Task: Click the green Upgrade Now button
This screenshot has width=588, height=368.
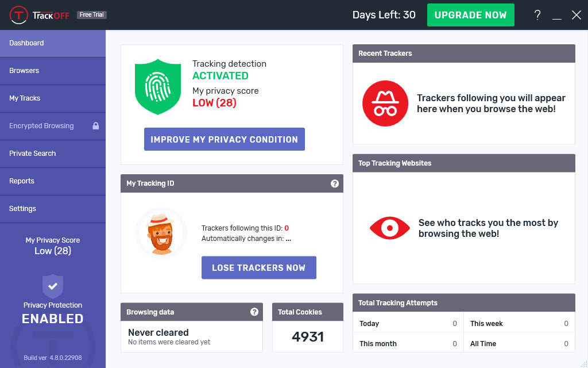Action: click(x=471, y=15)
